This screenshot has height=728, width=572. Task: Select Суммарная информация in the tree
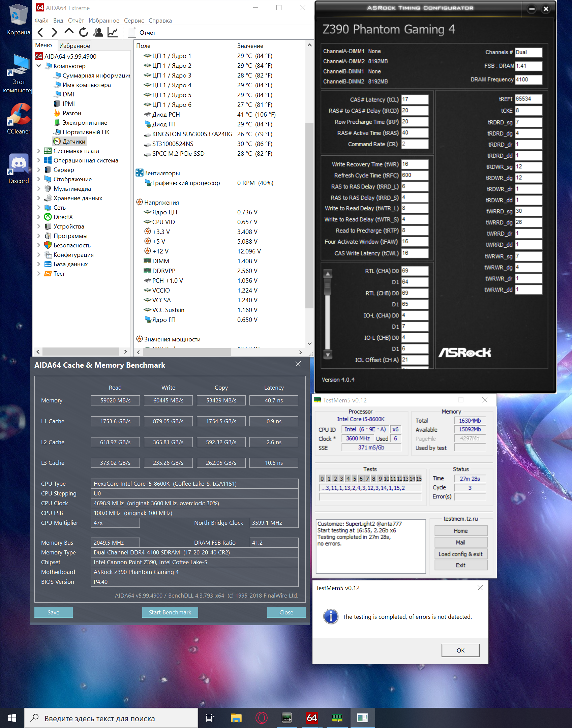[92, 75]
